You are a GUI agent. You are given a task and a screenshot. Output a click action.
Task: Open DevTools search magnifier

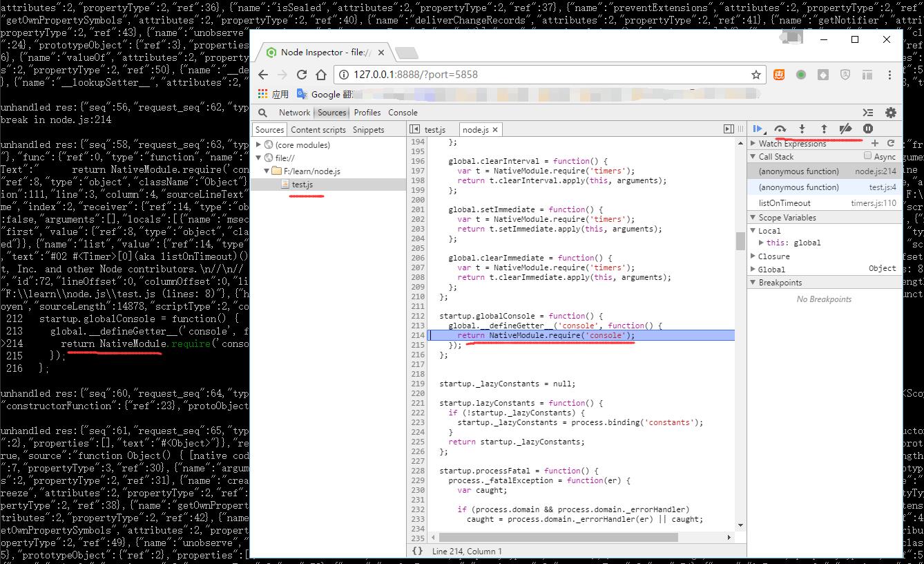click(x=262, y=113)
